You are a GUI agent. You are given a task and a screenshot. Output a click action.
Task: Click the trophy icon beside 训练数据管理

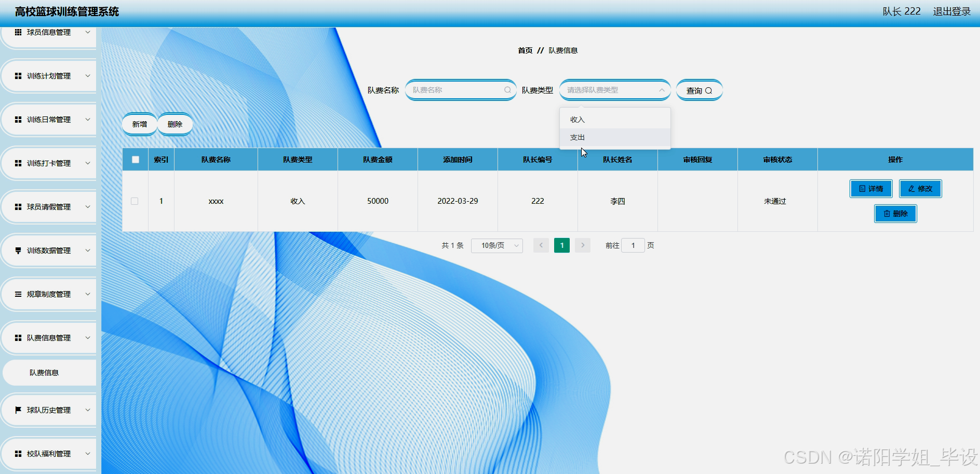point(18,251)
